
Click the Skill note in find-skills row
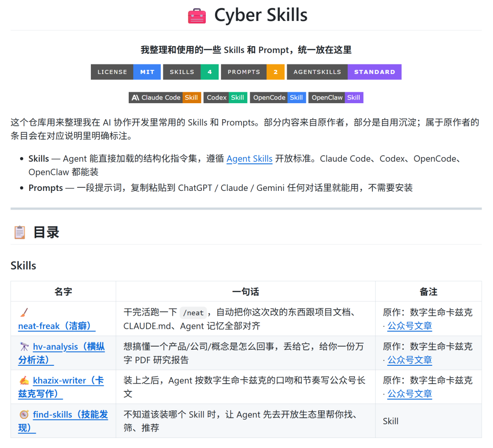(390, 421)
